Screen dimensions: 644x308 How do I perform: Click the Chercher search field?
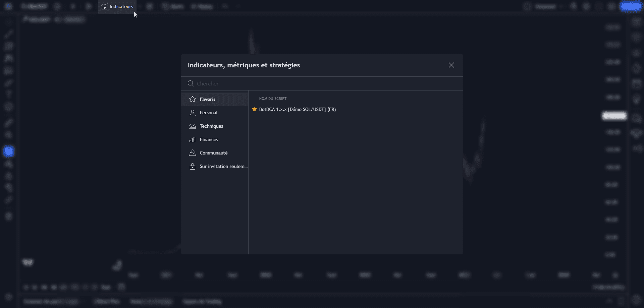click(322, 84)
